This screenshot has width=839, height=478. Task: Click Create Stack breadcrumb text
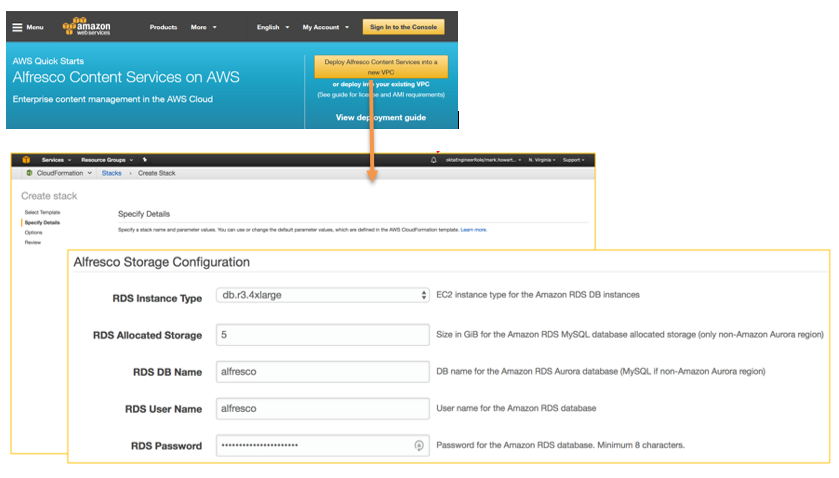[157, 173]
